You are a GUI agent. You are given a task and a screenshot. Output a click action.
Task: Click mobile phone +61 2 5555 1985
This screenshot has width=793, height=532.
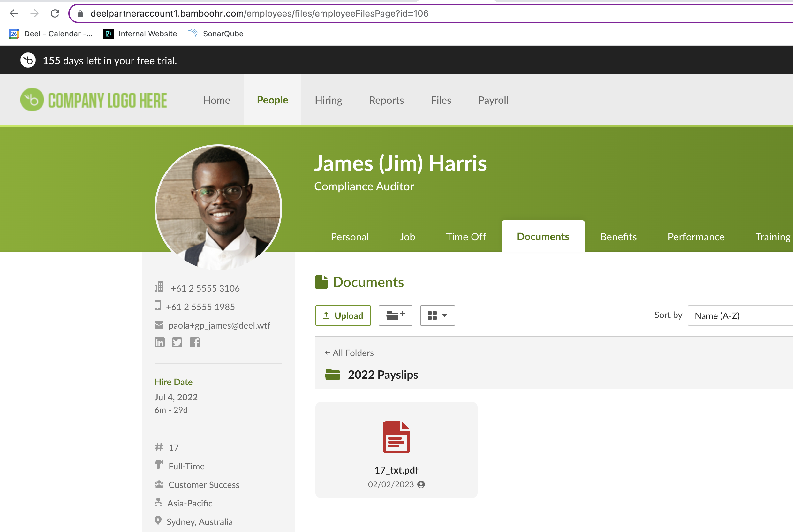point(200,307)
